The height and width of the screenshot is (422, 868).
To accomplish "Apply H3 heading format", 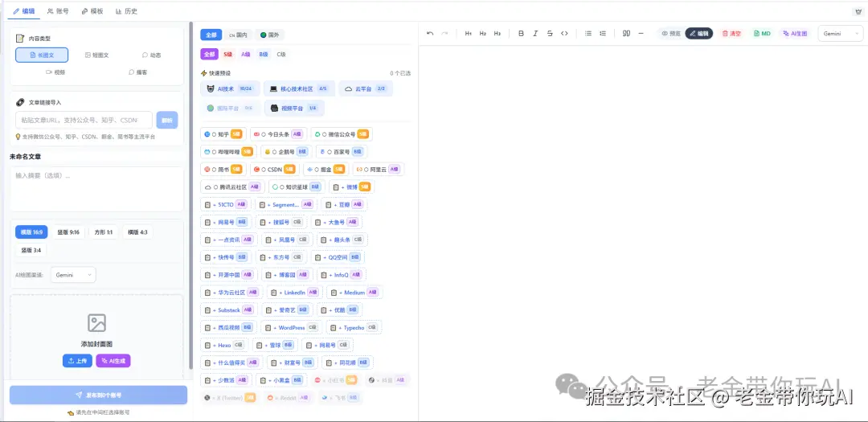I will [x=497, y=33].
